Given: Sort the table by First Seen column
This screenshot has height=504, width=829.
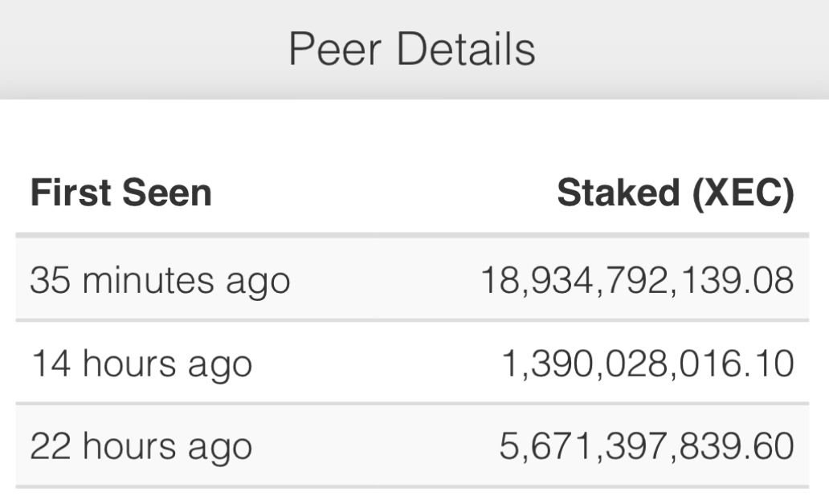Looking at the screenshot, I should [120, 193].
